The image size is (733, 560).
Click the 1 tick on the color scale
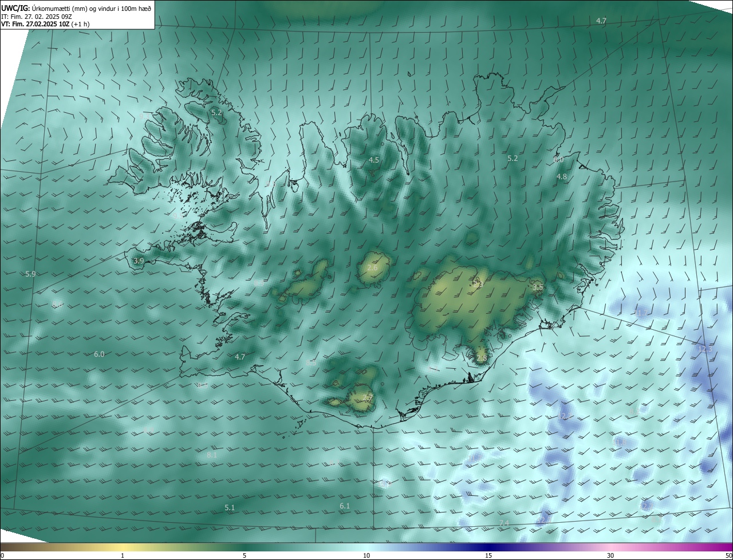click(x=123, y=555)
